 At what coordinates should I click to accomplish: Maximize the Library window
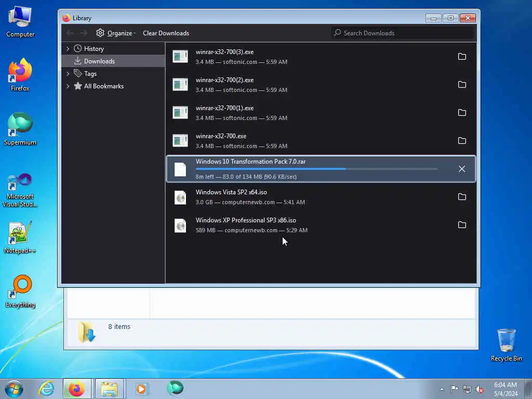click(x=450, y=18)
